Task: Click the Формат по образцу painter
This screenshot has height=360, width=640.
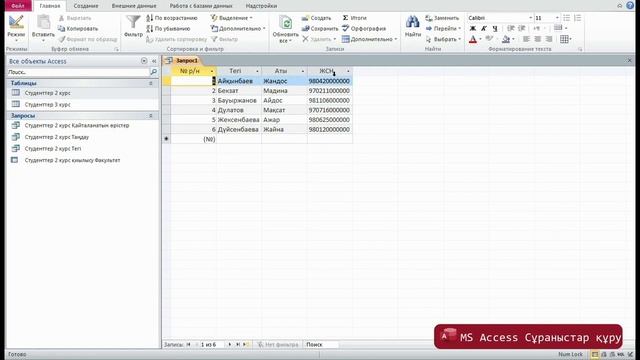Action: pos(88,39)
